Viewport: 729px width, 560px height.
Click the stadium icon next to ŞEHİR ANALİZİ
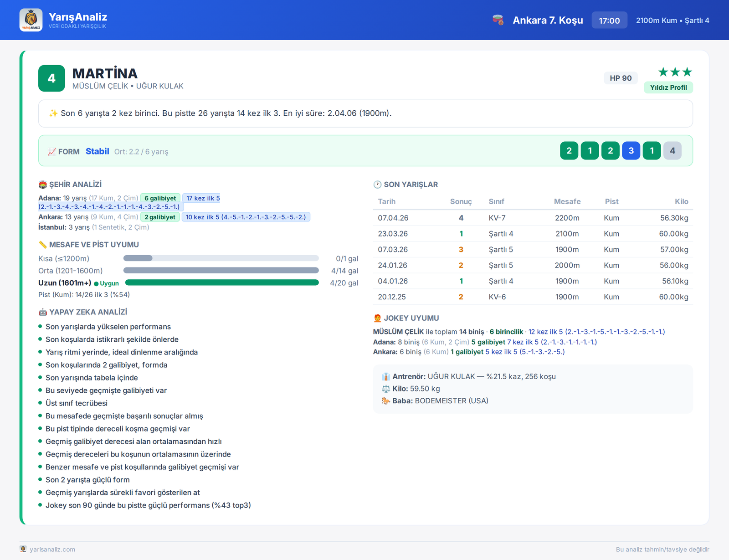pyautogui.click(x=43, y=185)
